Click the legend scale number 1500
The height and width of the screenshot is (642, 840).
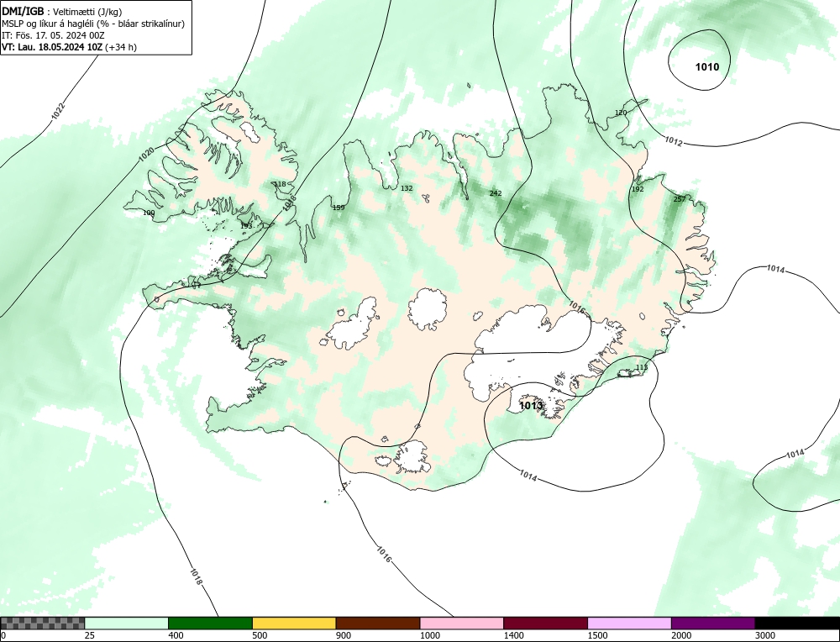pyautogui.click(x=597, y=635)
